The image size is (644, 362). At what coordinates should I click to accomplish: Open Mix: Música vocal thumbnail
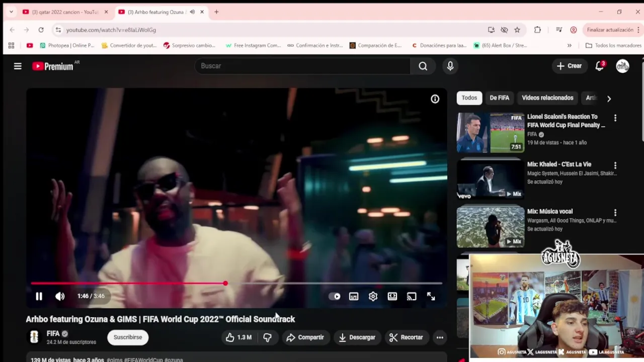pyautogui.click(x=491, y=227)
